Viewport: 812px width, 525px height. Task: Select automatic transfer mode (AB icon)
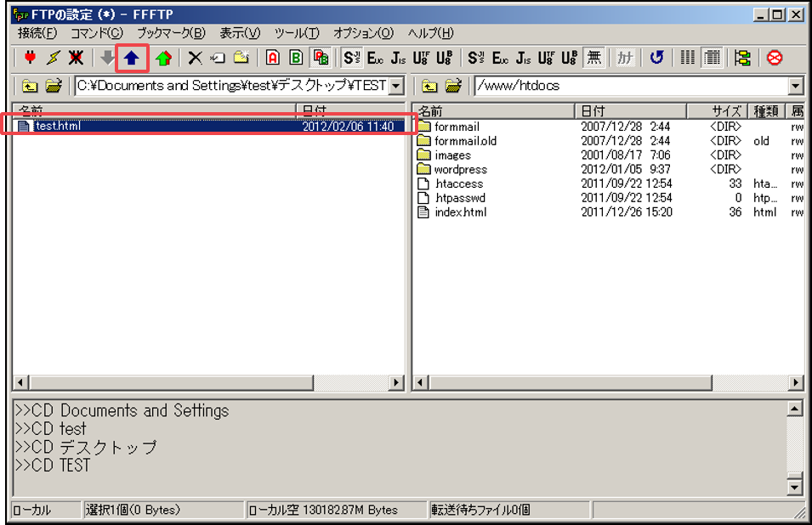click(x=321, y=58)
